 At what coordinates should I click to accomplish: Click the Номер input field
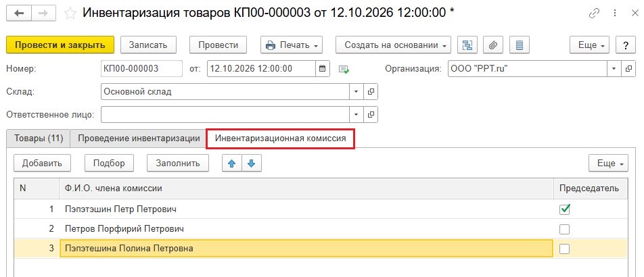click(x=141, y=68)
